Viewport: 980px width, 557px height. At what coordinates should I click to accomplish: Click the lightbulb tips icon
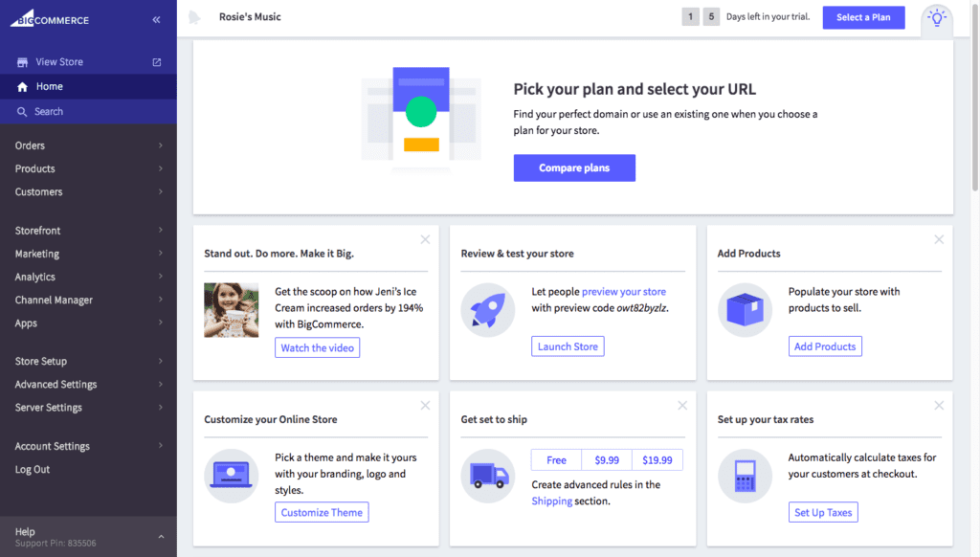936,18
